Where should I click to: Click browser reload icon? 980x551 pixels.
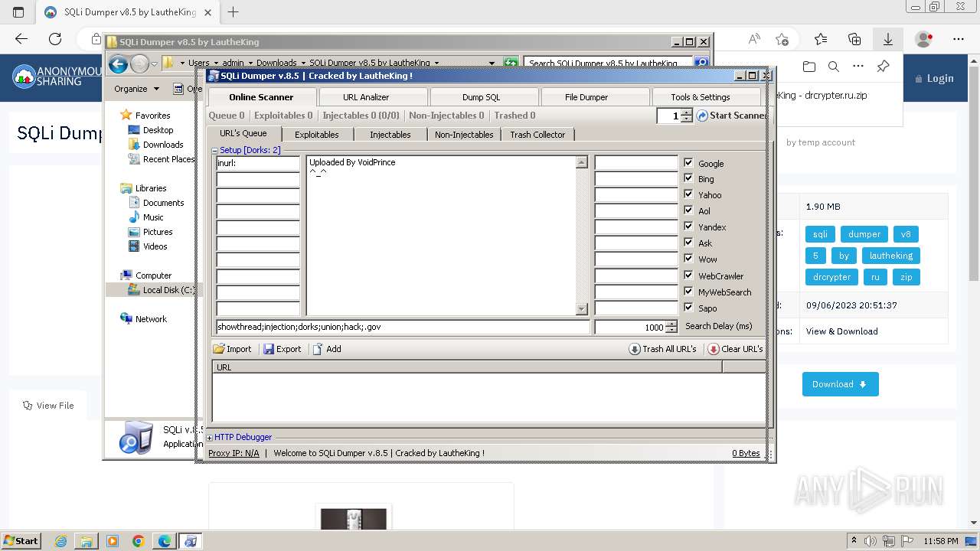(x=55, y=39)
